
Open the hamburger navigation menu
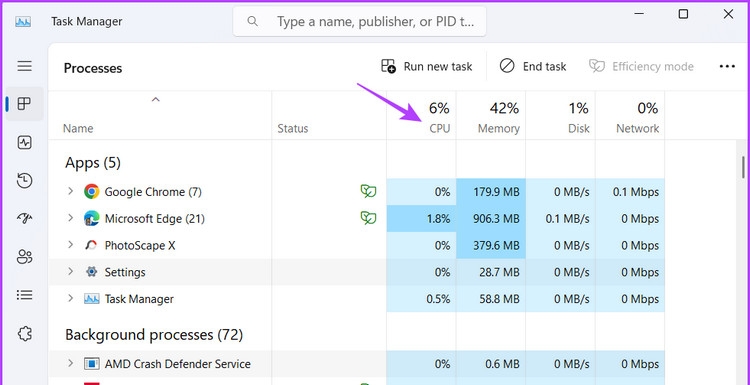[x=24, y=66]
